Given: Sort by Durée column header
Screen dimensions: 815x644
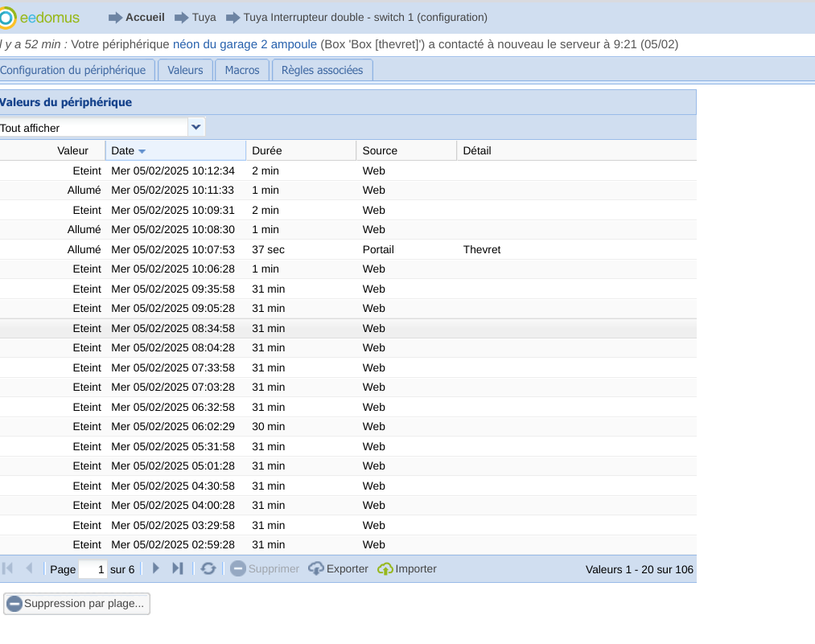Looking at the screenshot, I should point(301,150).
